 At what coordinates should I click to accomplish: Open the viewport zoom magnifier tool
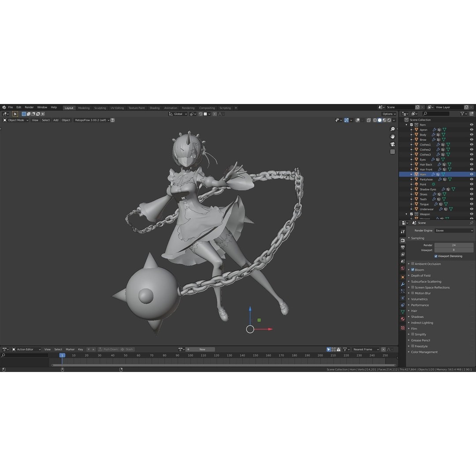(393, 129)
